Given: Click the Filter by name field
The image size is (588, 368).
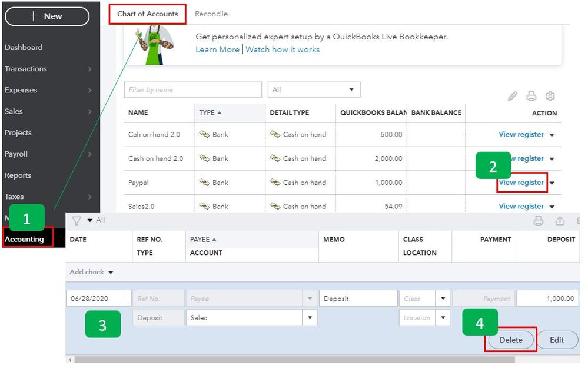Looking at the screenshot, I should 192,89.
